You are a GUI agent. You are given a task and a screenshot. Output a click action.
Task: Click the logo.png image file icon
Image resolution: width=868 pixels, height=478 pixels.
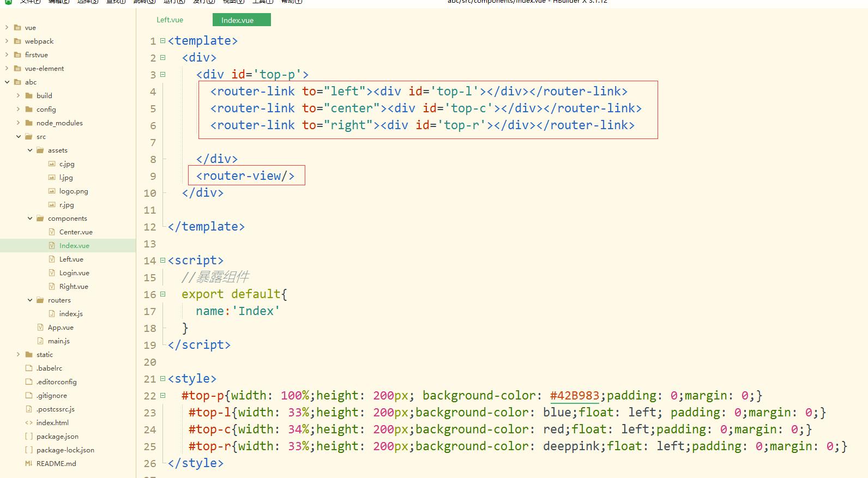click(x=52, y=191)
